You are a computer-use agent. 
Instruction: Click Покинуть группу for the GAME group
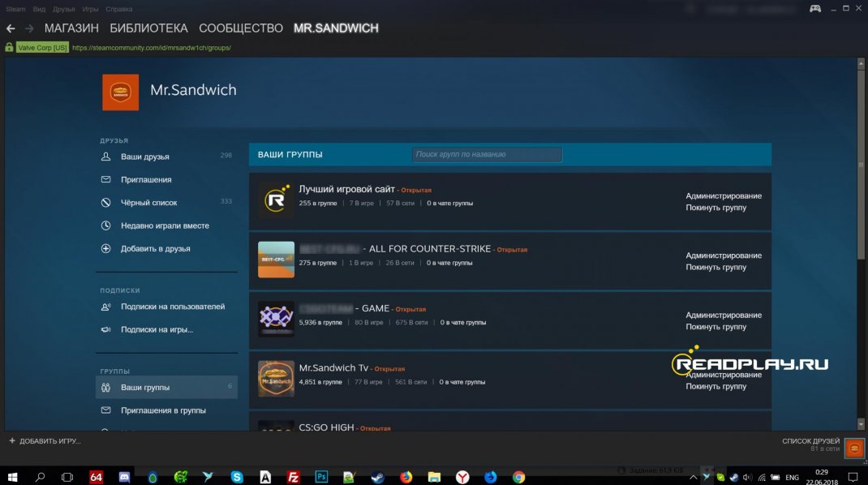pyautogui.click(x=715, y=327)
